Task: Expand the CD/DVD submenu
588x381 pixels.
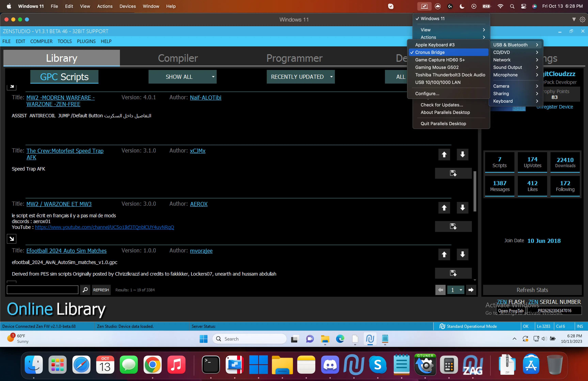Action: click(x=516, y=52)
